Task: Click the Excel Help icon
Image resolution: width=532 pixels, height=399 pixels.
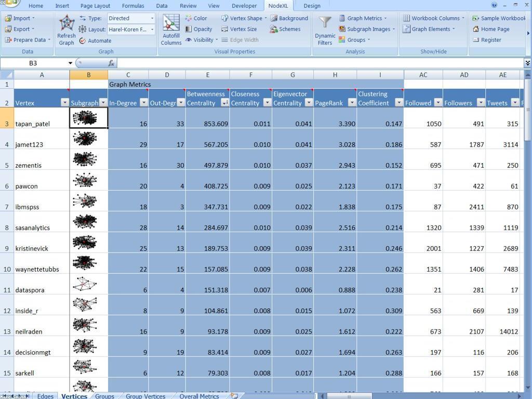Action: [495, 5]
